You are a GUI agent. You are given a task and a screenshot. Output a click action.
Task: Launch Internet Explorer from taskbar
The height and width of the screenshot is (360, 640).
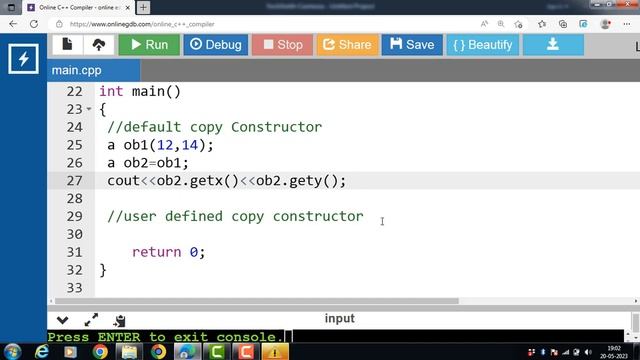click(x=42, y=351)
